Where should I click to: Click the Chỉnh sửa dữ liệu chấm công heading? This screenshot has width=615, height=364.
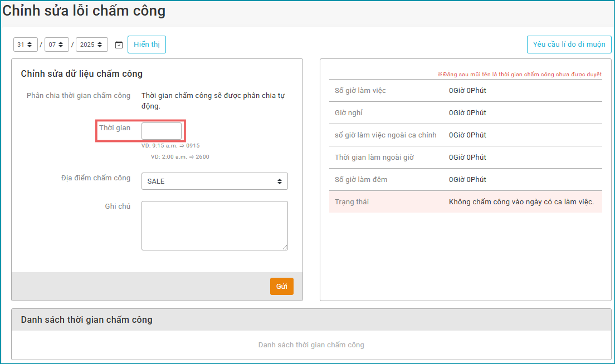point(82,73)
